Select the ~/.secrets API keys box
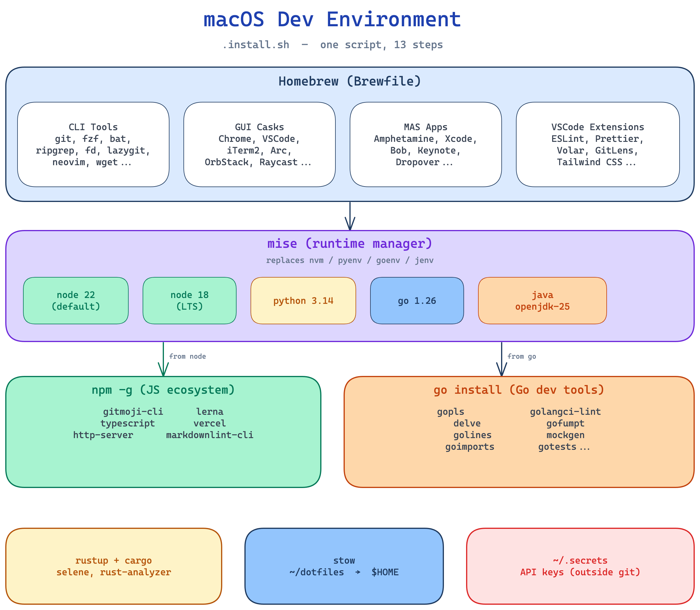Screen dimensions: 700x610 [x=580, y=566]
